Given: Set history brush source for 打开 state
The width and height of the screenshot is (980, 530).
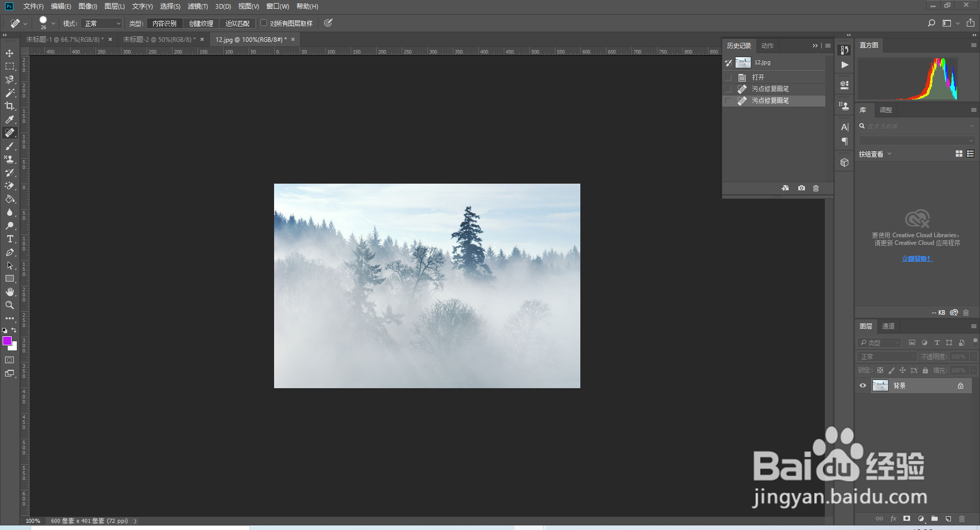Looking at the screenshot, I should (x=728, y=78).
